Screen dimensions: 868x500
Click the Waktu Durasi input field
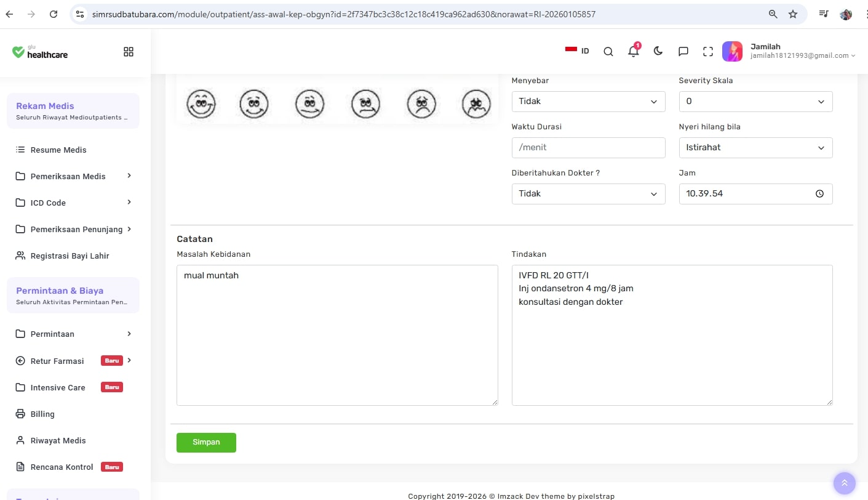[589, 148]
